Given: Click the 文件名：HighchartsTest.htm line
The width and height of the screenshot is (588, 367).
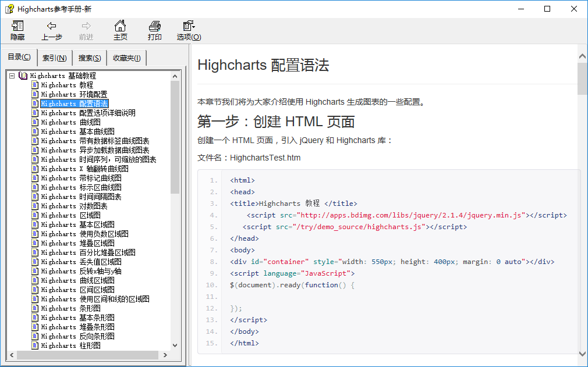Looking at the screenshot, I should [x=249, y=158].
